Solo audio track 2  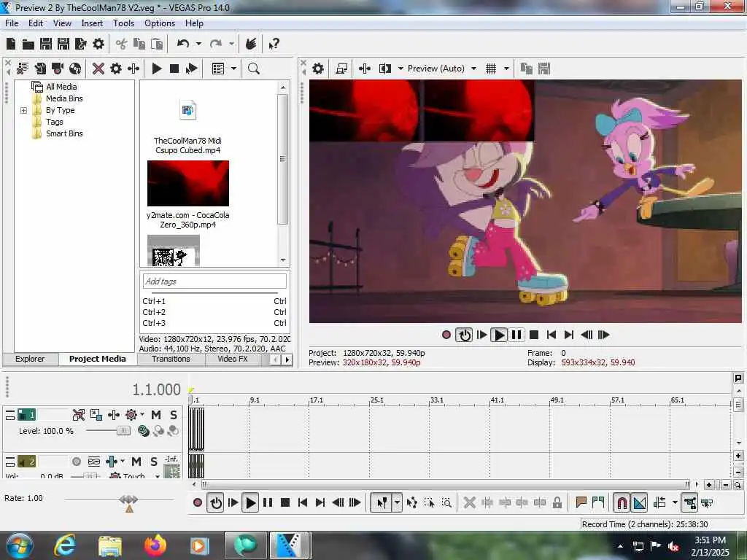point(153,462)
